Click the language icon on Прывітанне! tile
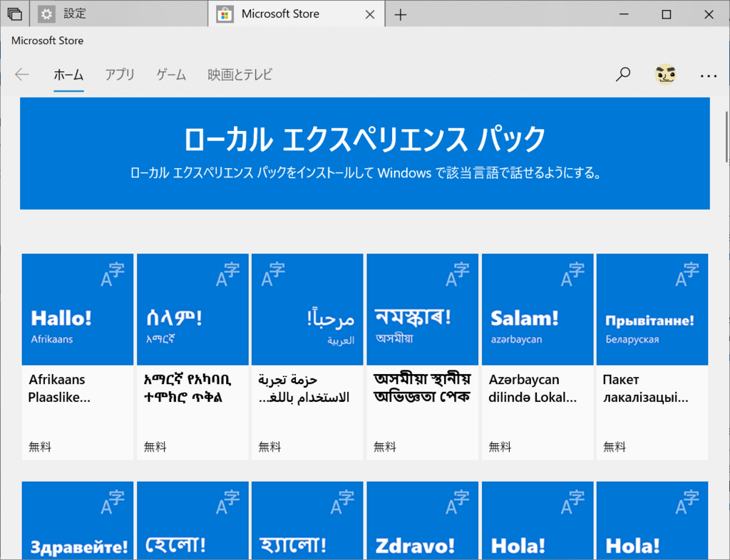730x560 pixels. point(687,274)
